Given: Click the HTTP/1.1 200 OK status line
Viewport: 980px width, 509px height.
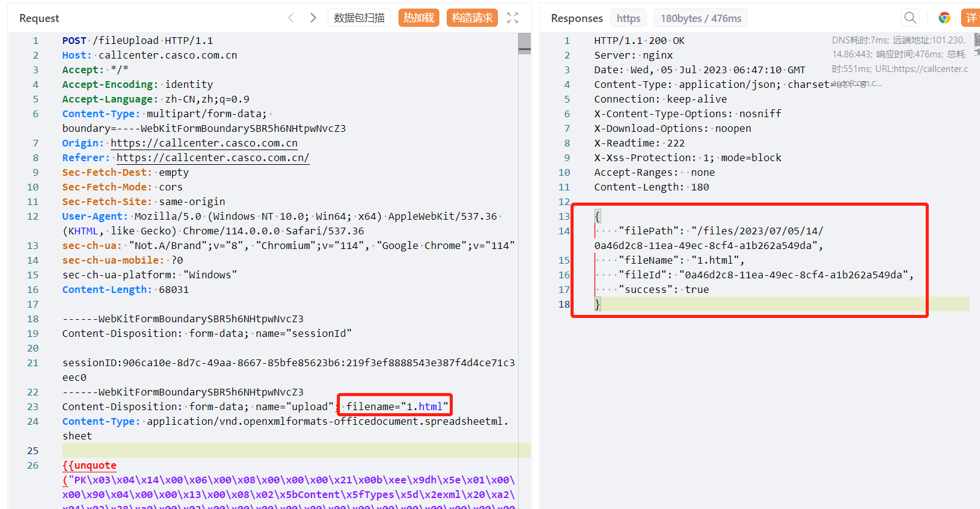Looking at the screenshot, I should pyautogui.click(x=640, y=40).
